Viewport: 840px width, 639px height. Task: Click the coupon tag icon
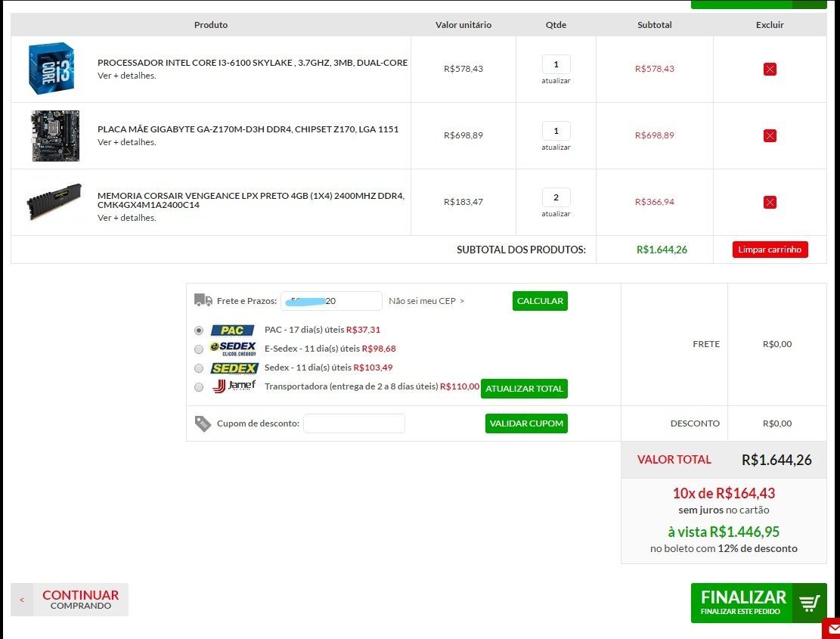(203, 423)
